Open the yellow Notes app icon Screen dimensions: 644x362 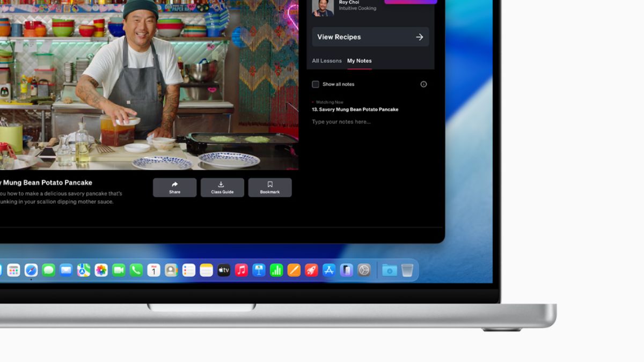206,270
